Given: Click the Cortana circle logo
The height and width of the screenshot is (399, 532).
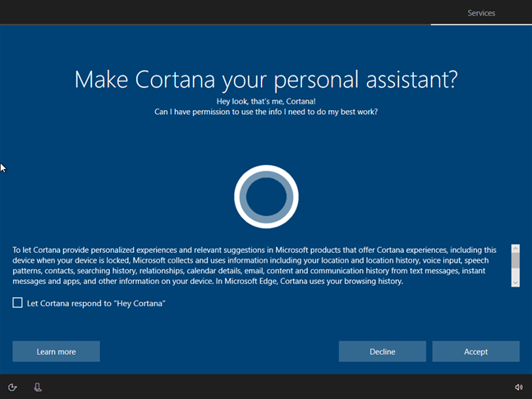Looking at the screenshot, I should tap(266, 197).
